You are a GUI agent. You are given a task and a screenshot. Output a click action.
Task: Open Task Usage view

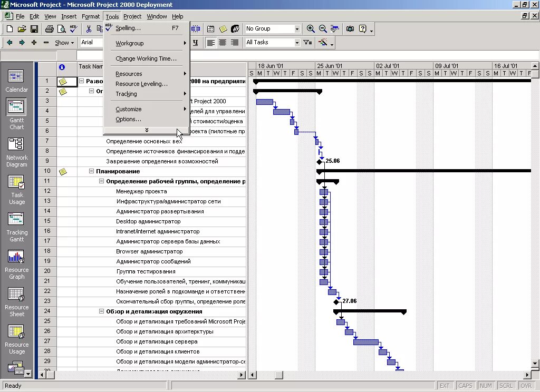(16, 190)
